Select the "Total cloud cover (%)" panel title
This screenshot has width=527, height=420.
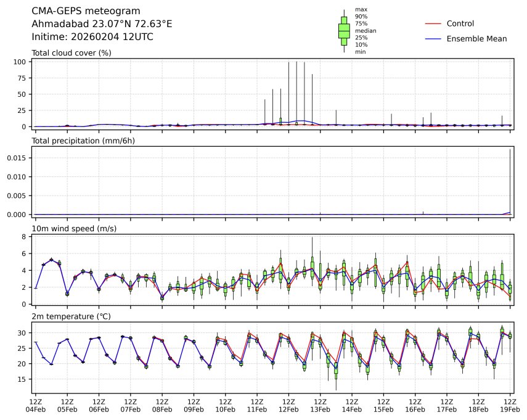click(71, 53)
